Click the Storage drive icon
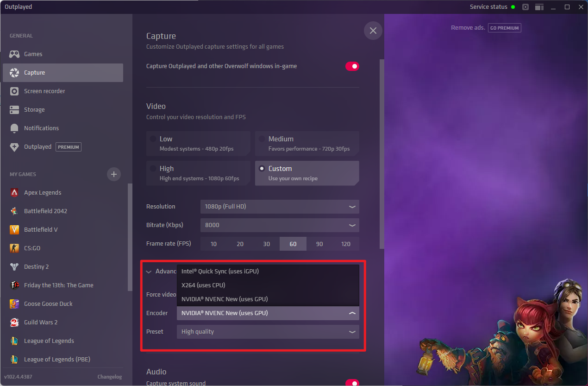Screen dimensions: 588x386 [14, 110]
